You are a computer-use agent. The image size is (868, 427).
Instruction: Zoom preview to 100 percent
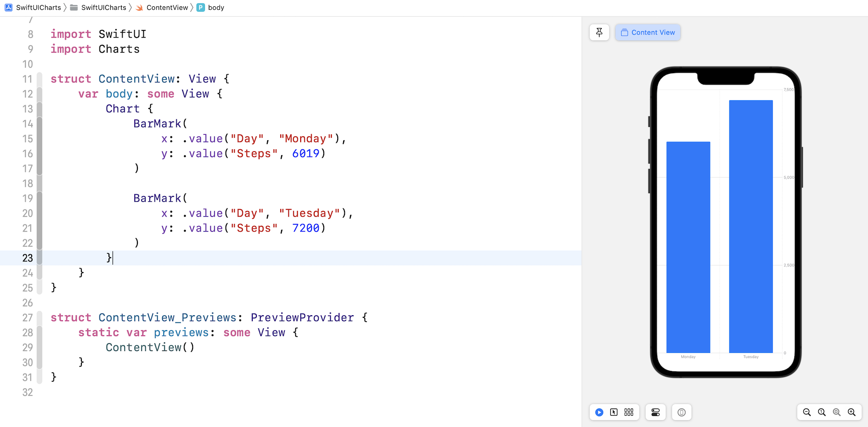(x=822, y=412)
